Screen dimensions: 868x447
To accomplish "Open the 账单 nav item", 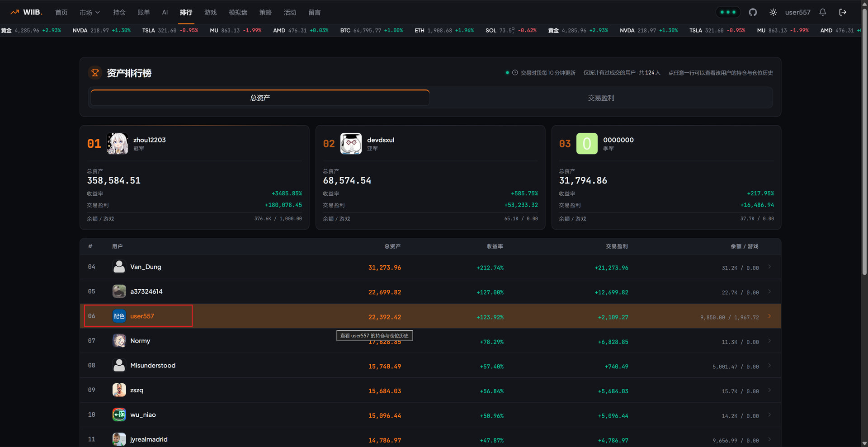I will click(144, 12).
